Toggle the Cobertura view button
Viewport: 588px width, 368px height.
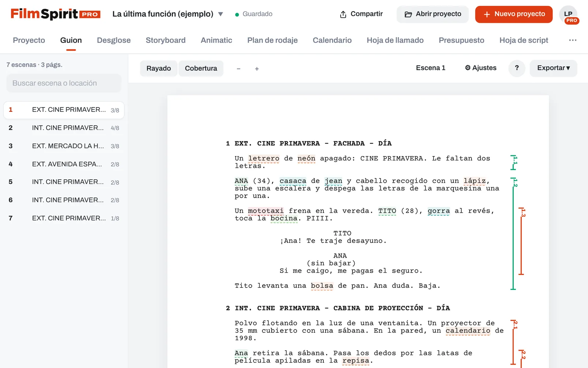pyautogui.click(x=201, y=68)
